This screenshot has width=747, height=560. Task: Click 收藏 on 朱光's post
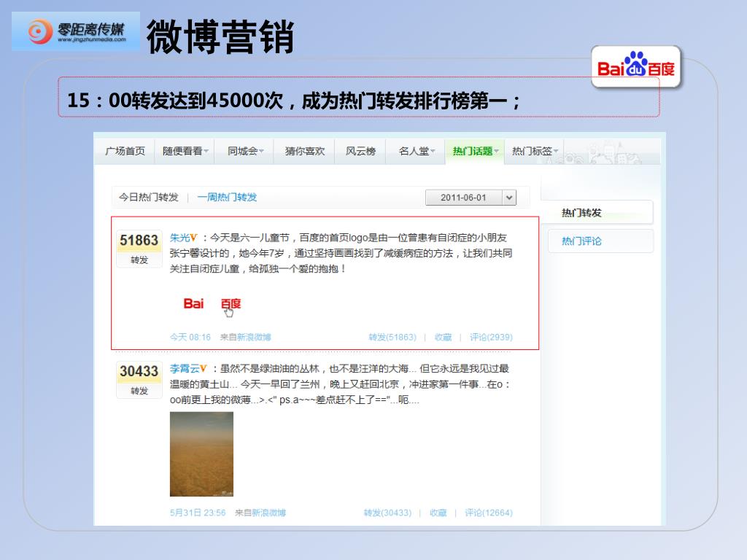[443, 337]
